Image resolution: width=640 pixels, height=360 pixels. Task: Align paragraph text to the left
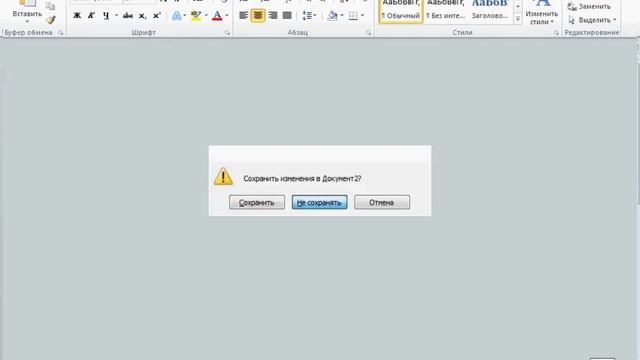tap(244, 16)
